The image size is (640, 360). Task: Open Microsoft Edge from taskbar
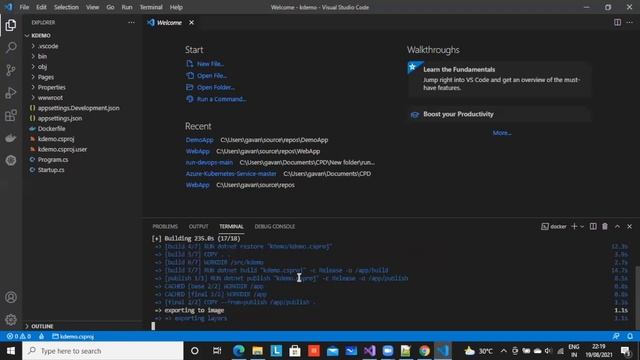[x=239, y=351]
